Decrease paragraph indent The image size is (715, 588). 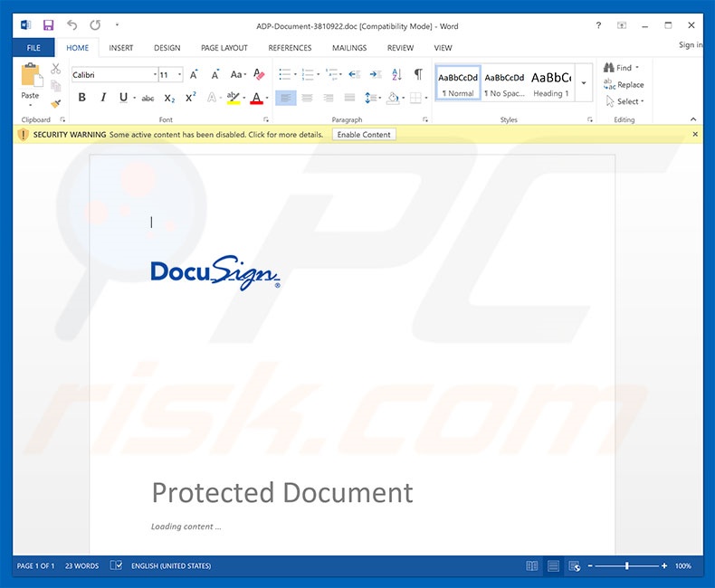[x=354, y=74]
